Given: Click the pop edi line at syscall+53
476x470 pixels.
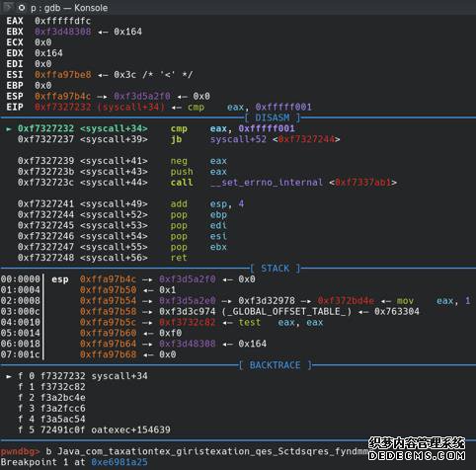Looking at the screenshot, I should click(x=122, y=225).
